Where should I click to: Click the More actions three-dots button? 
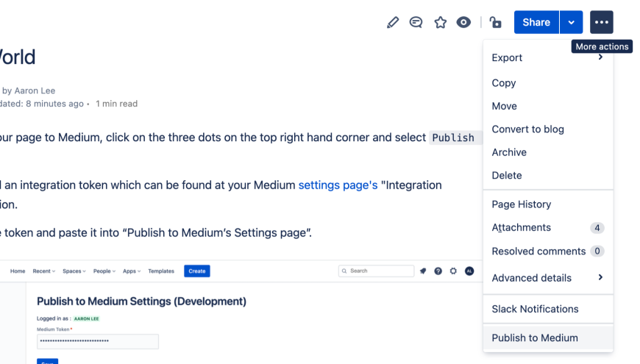coord(601,22)
